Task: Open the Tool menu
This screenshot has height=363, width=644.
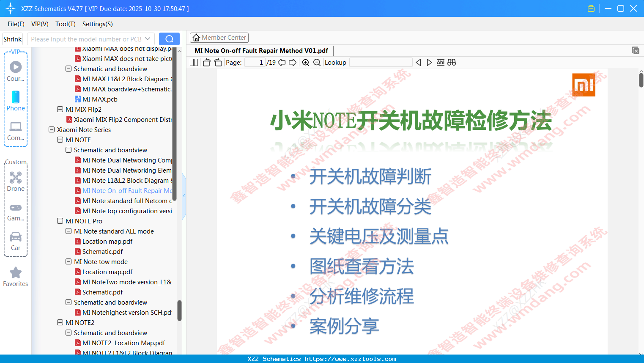Action: click(65, 24)
